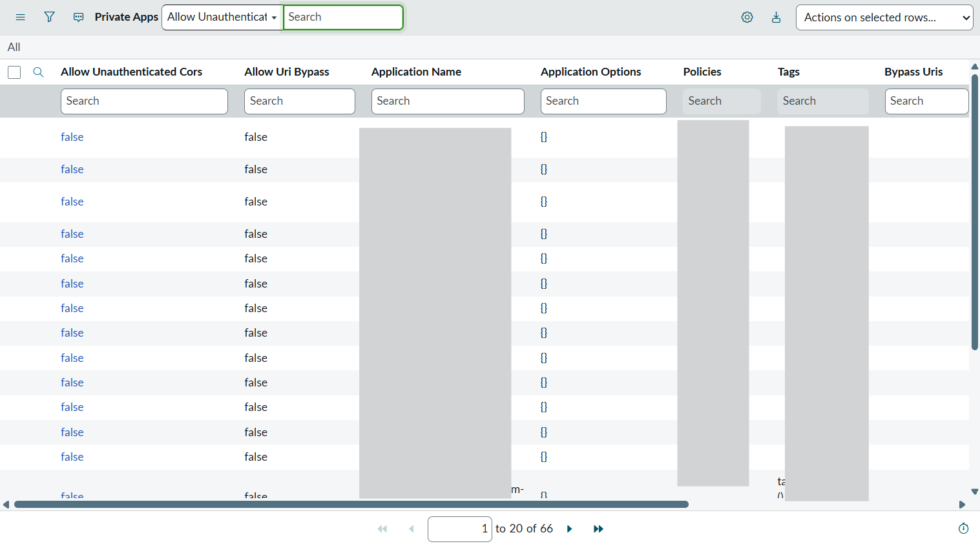
Task: Go to the first page arrow
Action: click(x=382, y=529)
